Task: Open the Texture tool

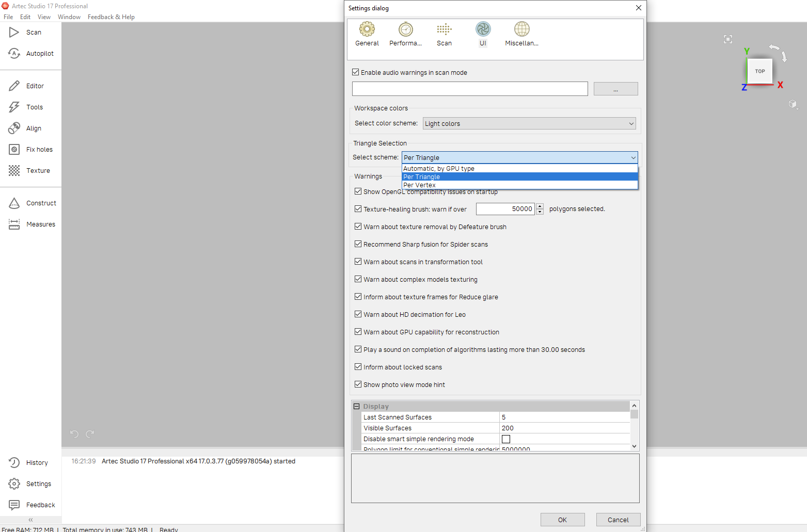Action: (29, 171)
